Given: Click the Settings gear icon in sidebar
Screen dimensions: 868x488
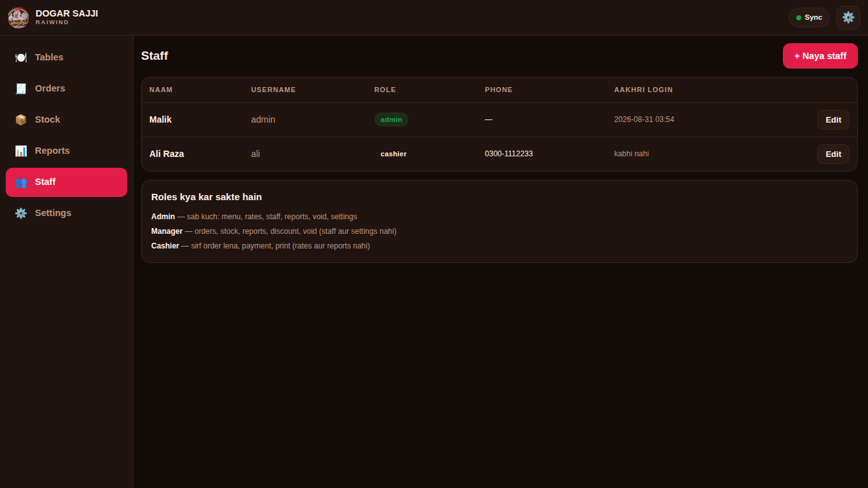Looking at the screenshot, I should coord(21,213).
